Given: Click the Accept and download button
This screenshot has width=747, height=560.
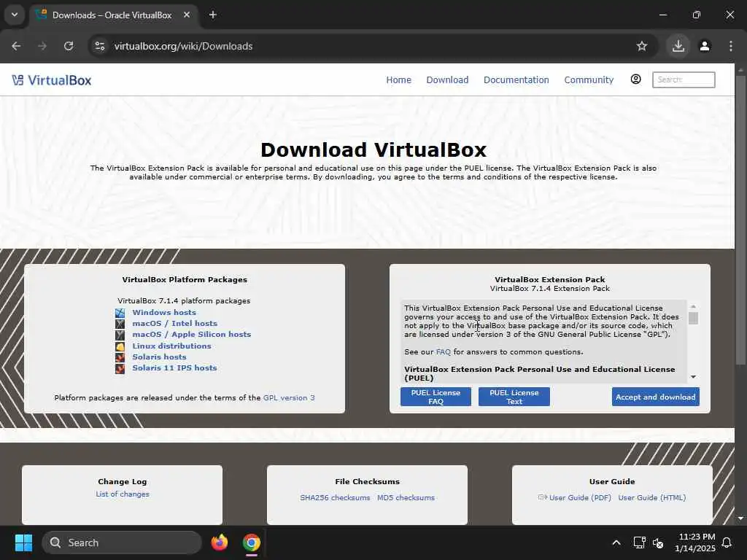Looking at the screenshot, I should (x=656, y=397).
